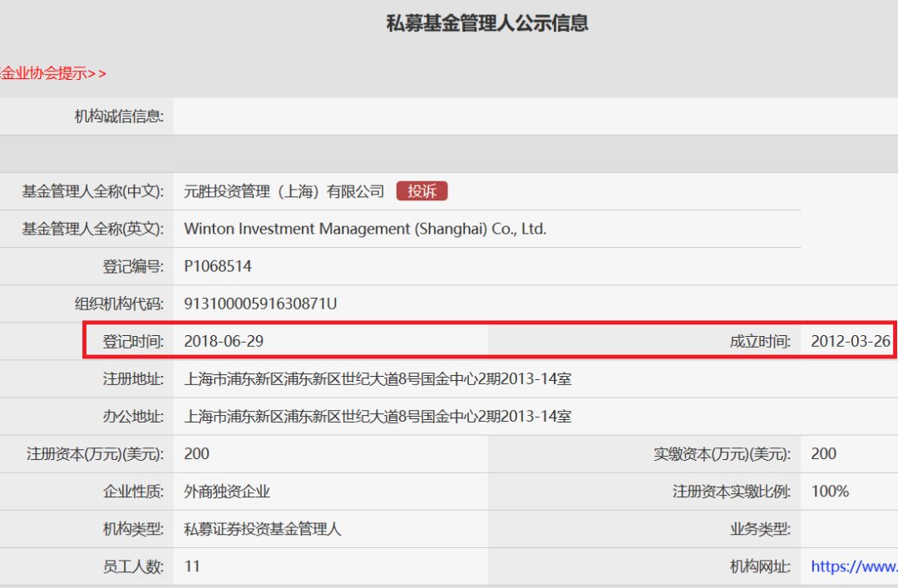
Task: Click the 基金管理人全称(中文) label
Action: [93, 191]
